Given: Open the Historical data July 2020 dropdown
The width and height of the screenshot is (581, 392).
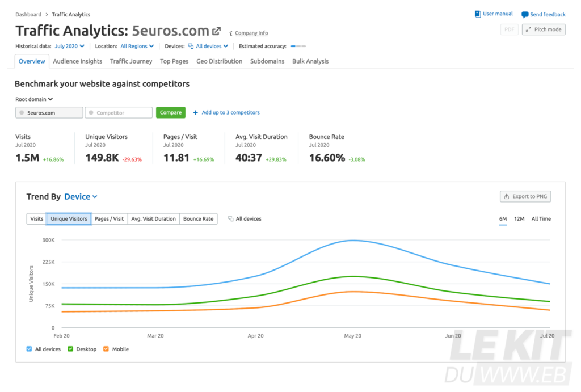Looking at the screenshot, I should tap(69, 47).
